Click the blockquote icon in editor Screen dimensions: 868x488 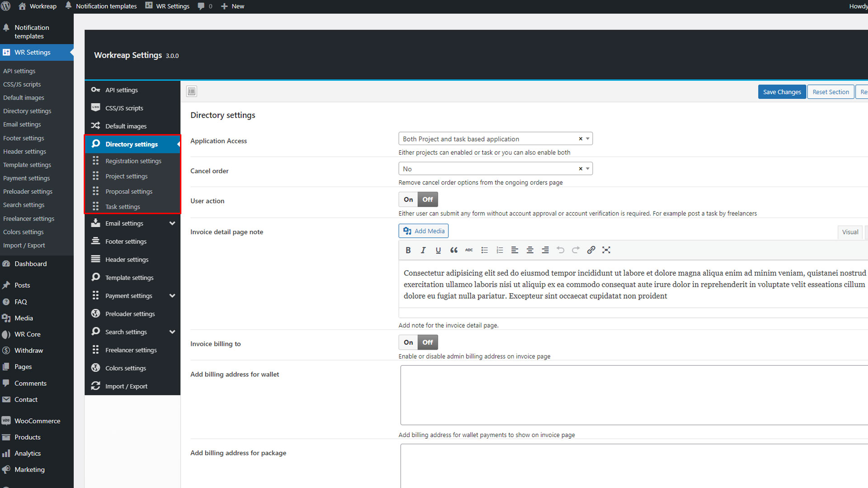[x=453, y=250]
